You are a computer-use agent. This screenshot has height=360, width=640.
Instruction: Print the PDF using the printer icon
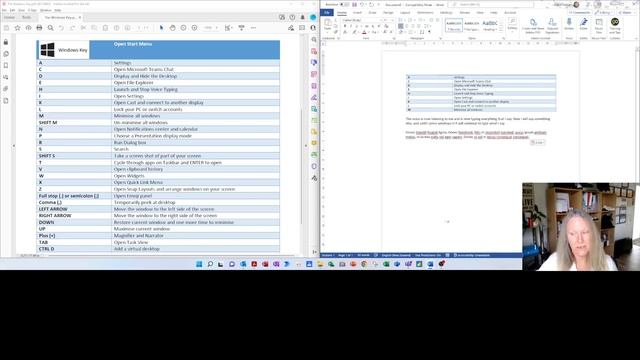[x=39, y=28]
